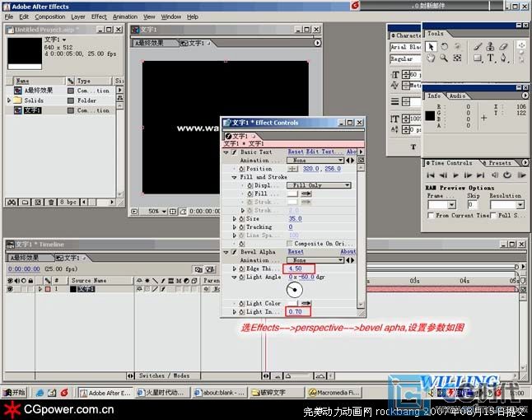Expand the Tracking property
The height and width of the screenshot is (420, 532).
234,227
